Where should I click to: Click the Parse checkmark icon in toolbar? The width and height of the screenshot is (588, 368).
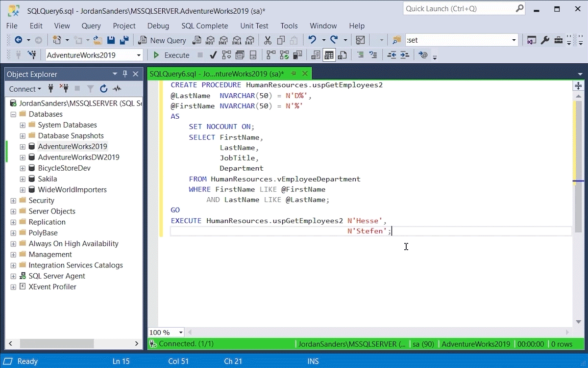214,55
